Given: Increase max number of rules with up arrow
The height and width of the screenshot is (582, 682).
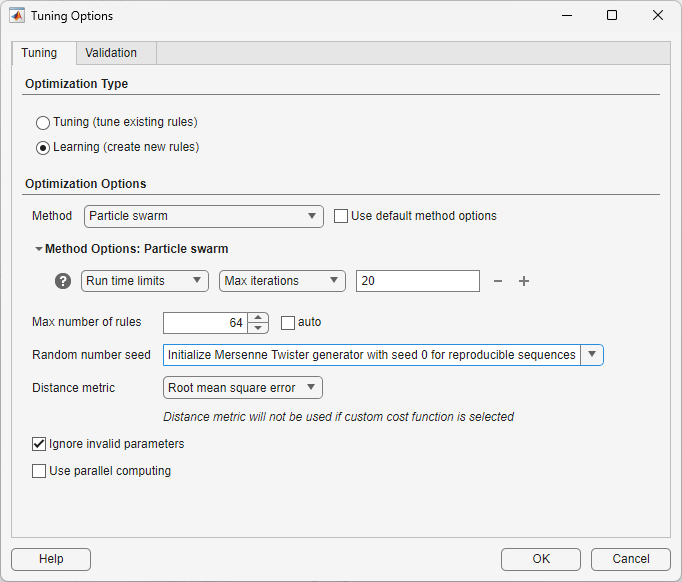Looking at the screenshot, I should (259, 317).
